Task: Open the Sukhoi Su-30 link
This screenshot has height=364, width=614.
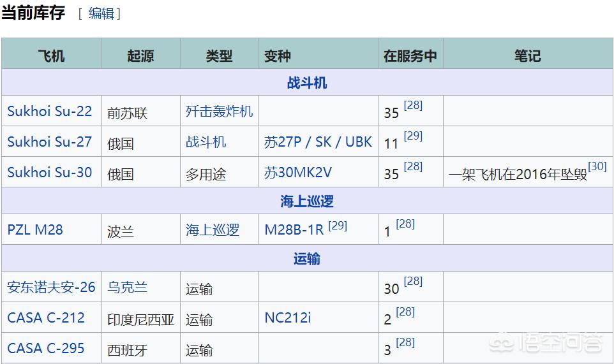Action: pos(50,172)
